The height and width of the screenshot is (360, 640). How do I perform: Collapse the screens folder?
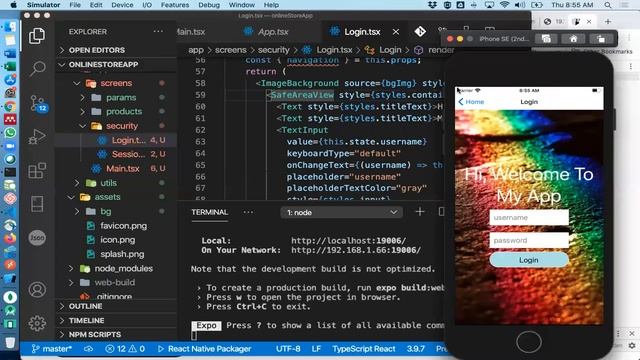pyautogui.click(x=116, y=83)
